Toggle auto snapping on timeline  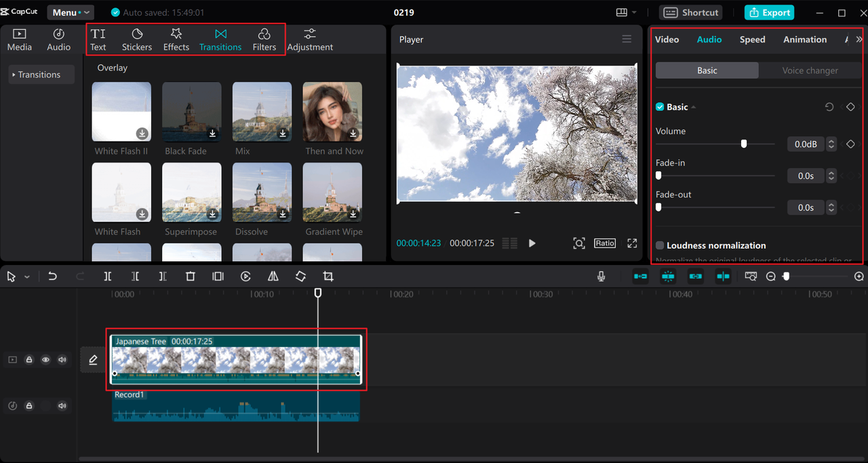(668, 277)
